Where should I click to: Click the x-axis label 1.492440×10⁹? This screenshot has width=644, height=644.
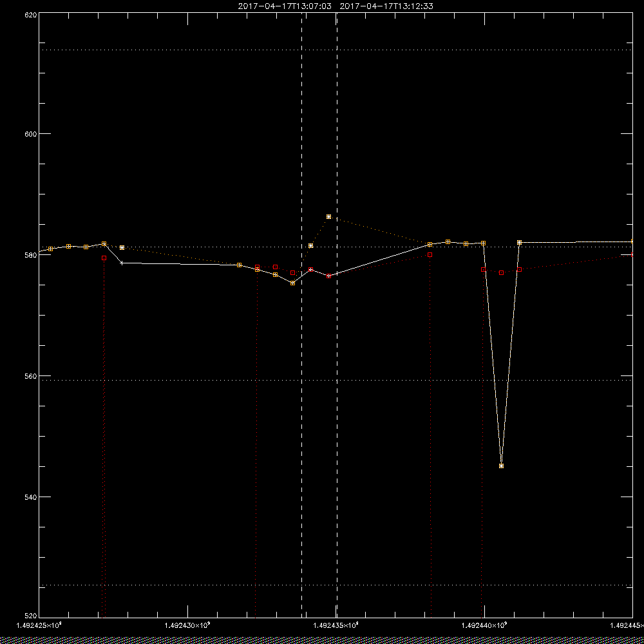pos(484,625)
